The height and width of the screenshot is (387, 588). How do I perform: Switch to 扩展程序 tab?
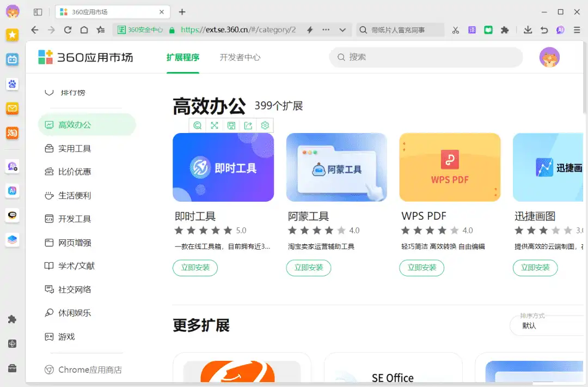(x=183, y=57)
